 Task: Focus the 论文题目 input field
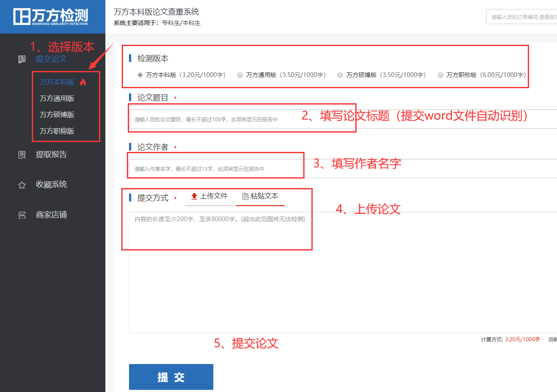click(x=343, y=119)
